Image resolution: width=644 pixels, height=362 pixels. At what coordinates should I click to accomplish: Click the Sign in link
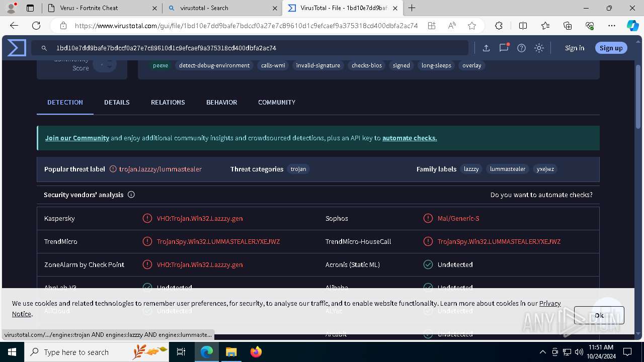point(575,48)
